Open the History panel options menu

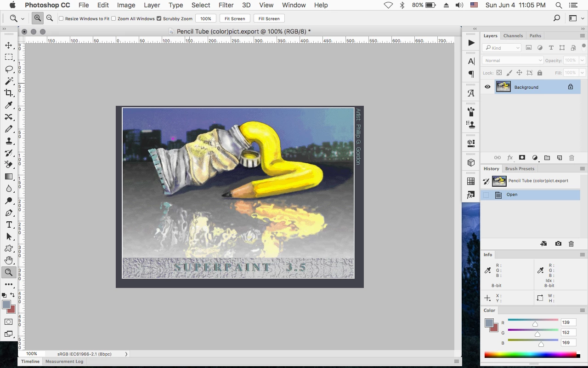[582, 168]
